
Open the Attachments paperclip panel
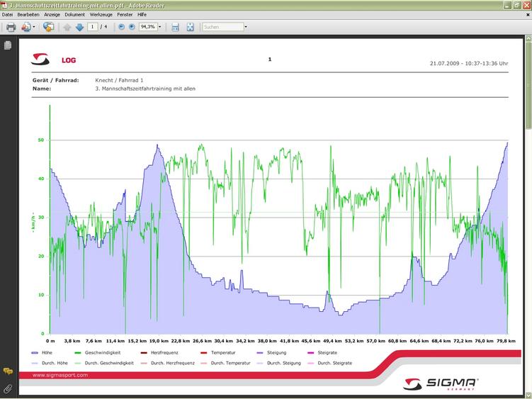pyautogui.click(x=8, y=388)
